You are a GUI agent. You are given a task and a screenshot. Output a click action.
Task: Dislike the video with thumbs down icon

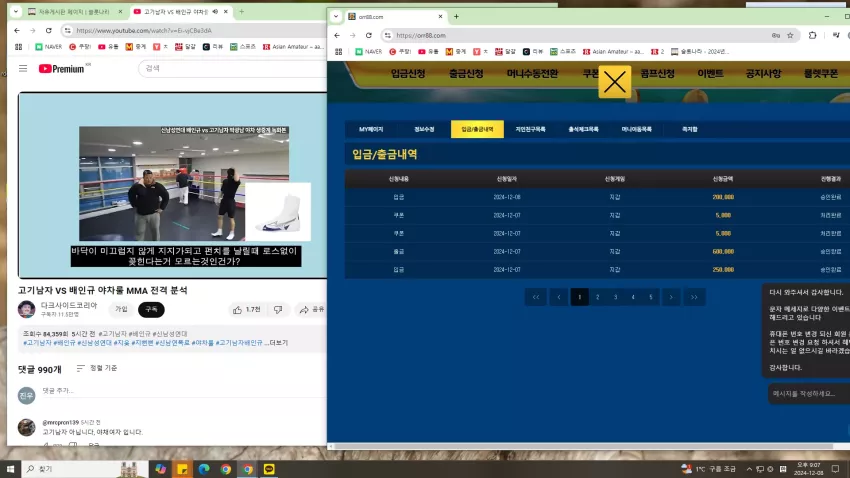pyautogui.click(x=278, y=309)
